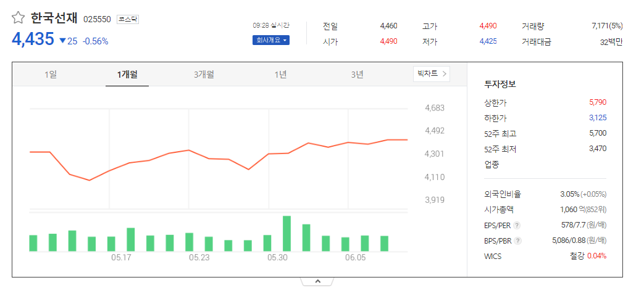Click the 투자정보 heading
Image resolution: width=644 pixels, height=296 pixels.
pyautogui.click(x=500, y=84)
